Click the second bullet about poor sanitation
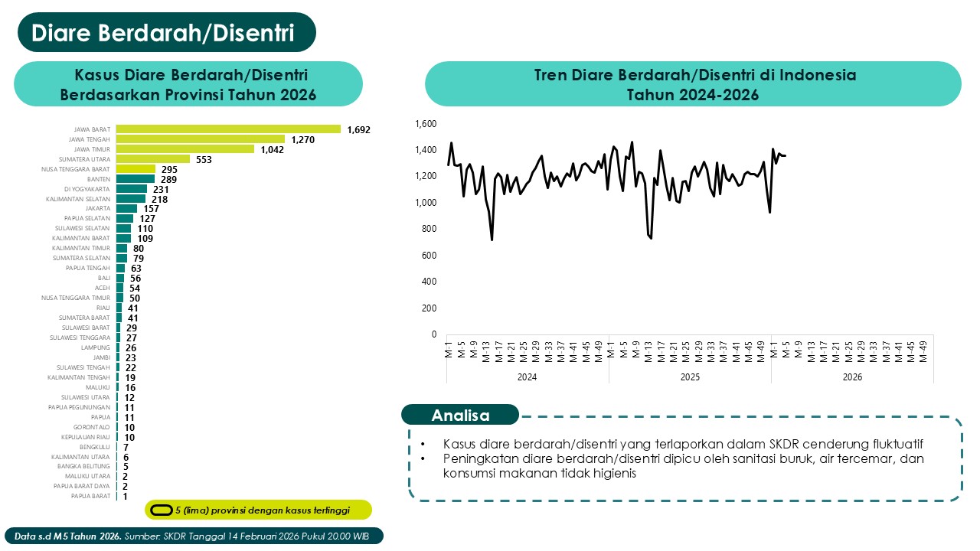The image size is (980, 551). (683, 466)
